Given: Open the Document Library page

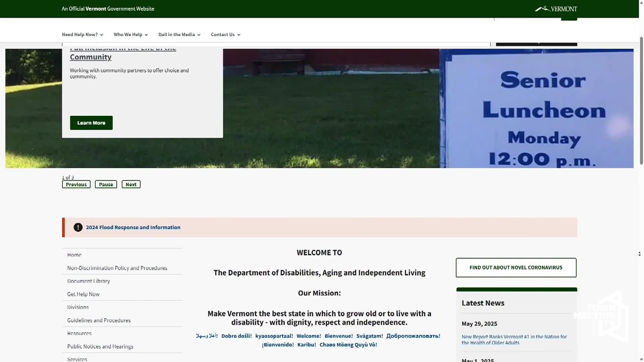Looking at the screenshot, I should [x=88, y=281].
